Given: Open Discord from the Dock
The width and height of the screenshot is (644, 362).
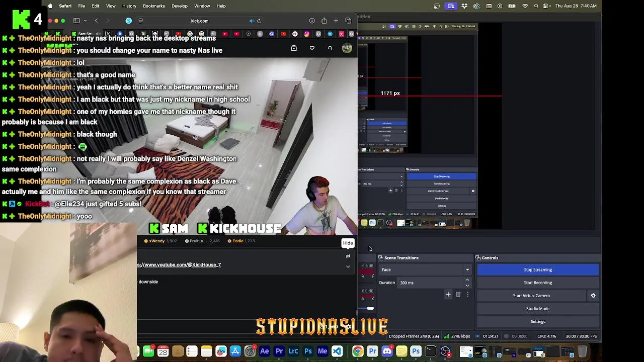Looking at the screenshot, I should pyautogui.click(x=387, y=351).
